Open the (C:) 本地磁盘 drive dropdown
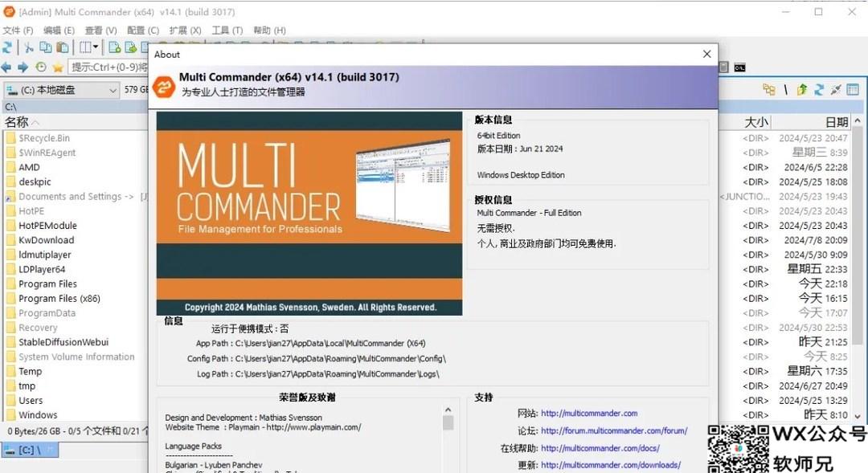868x473 pixels. [x=61, y=90]
